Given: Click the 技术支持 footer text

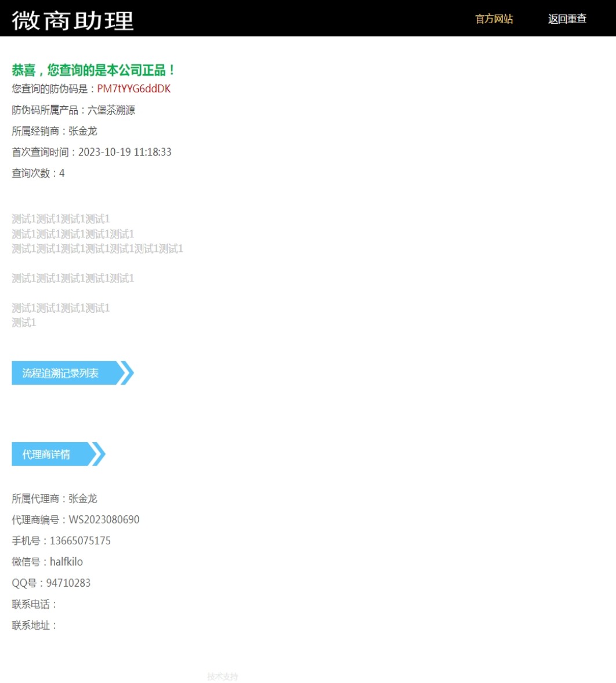Looking at the screenshot, I should click(223, 677).
